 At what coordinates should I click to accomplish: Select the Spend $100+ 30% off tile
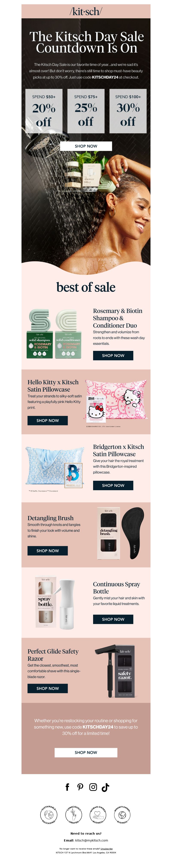pyautogui.click(x=128, y=111)
